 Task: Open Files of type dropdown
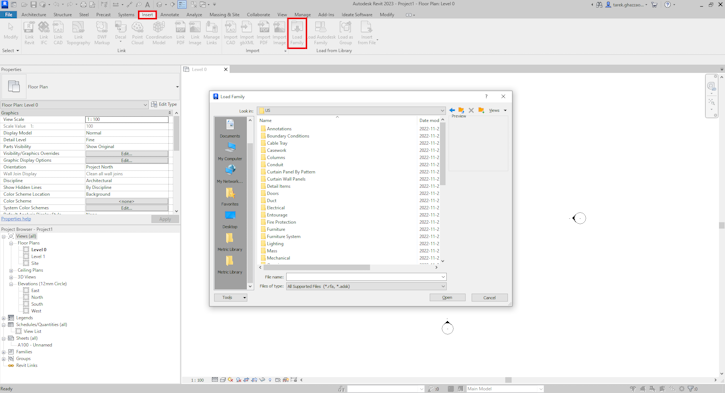442,286
